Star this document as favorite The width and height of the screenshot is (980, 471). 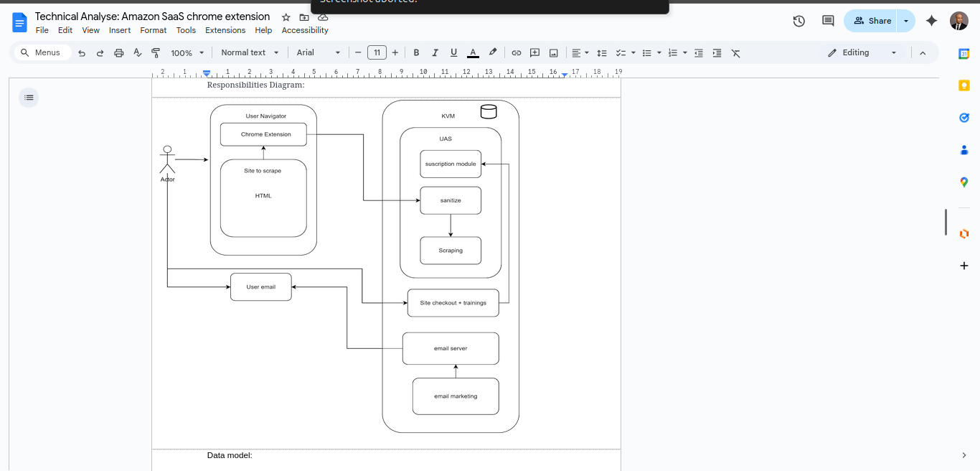click(286, 17)
